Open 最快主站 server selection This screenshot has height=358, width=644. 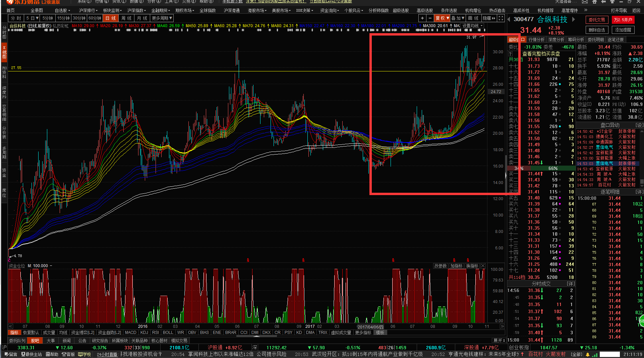pos(32,354)
